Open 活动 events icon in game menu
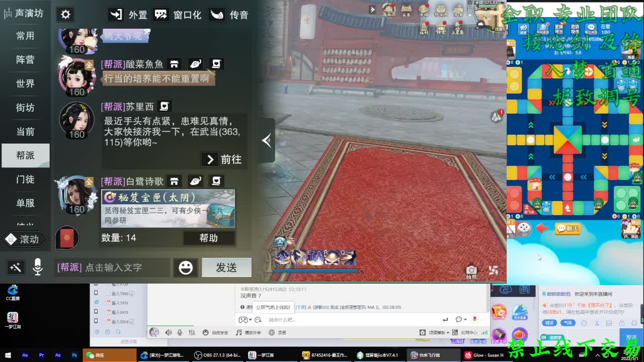 (x=424, y=10)
